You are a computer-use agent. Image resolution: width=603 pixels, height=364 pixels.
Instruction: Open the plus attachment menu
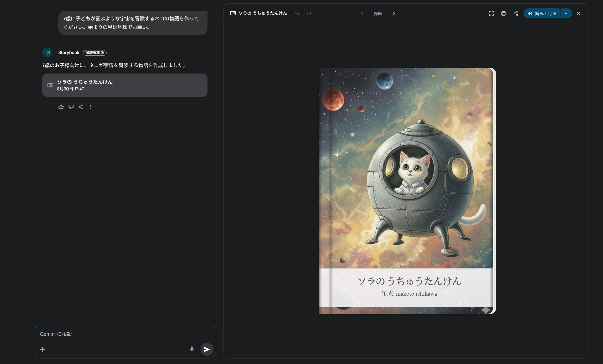43,349
